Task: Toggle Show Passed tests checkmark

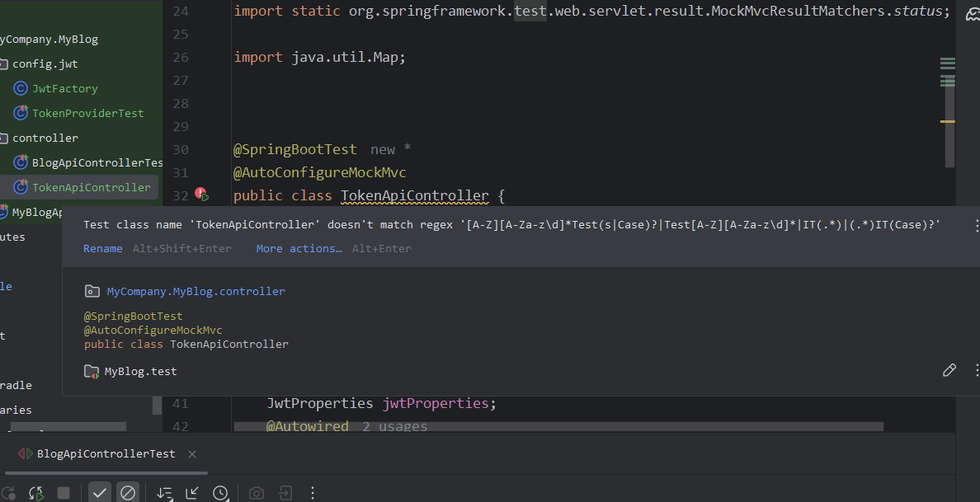Action: 99,493
